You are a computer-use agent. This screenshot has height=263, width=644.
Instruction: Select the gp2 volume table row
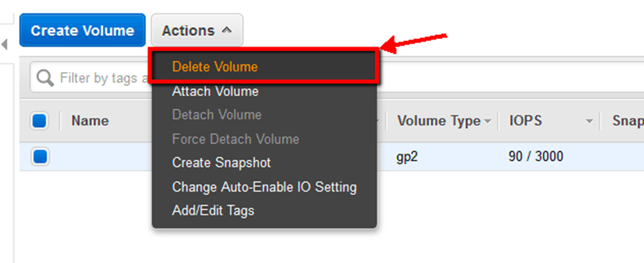332,157
